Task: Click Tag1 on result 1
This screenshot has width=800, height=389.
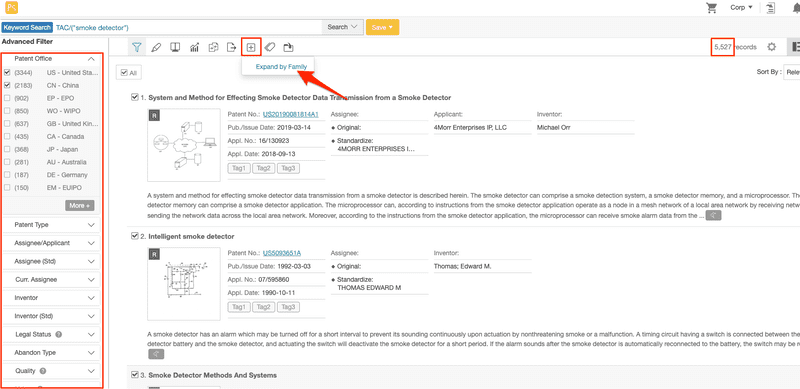Action: (x=239, y=168)
